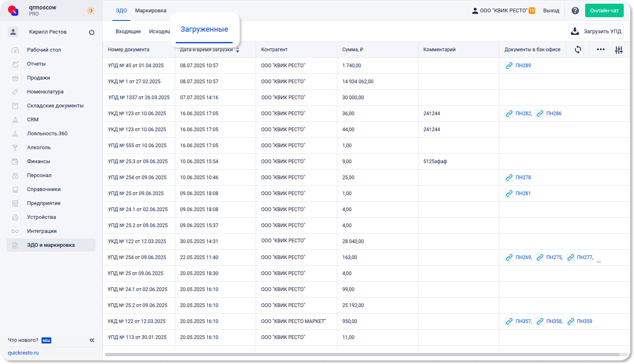Open the quickresto.ru link
The image size is (634, 364).
pos(23,353)
